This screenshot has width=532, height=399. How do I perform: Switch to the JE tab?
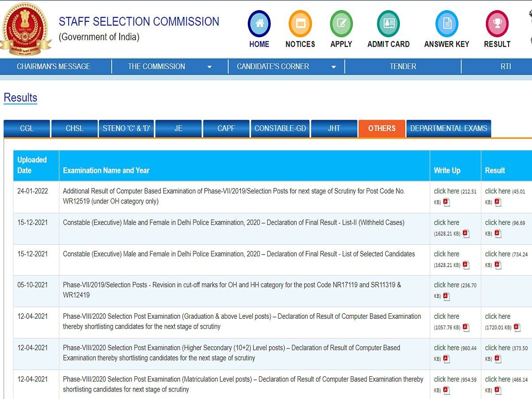point(179,129)
